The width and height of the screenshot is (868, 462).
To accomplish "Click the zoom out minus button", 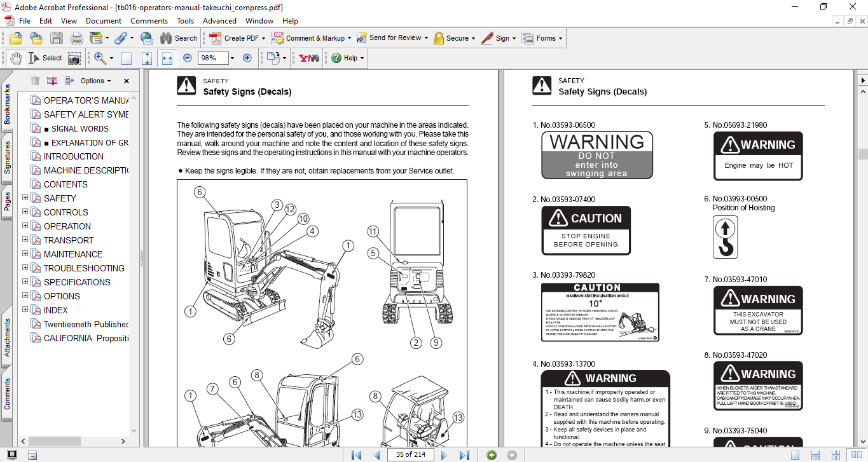I will 187,58.
